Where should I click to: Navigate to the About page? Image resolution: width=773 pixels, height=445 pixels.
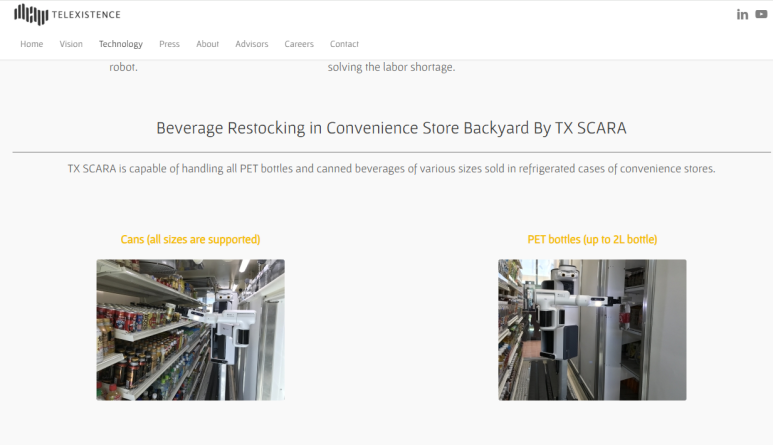(208, 44)
